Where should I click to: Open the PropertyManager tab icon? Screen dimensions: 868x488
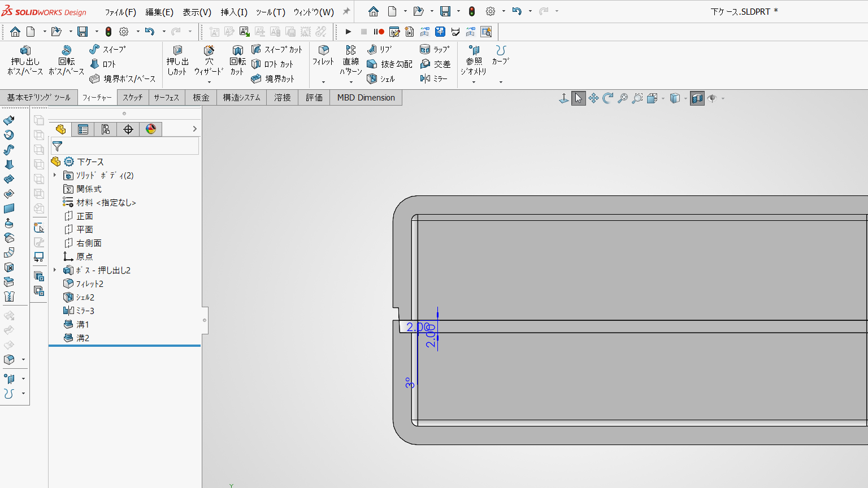tap(83, 129)
